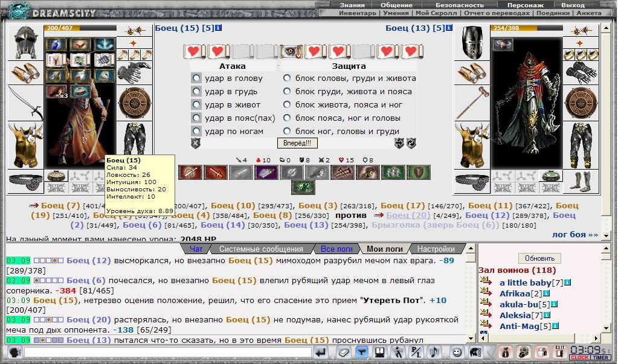Screen dimensions: 618x364
Task: Click the Обновить button
Action: [x=539, y=258]
